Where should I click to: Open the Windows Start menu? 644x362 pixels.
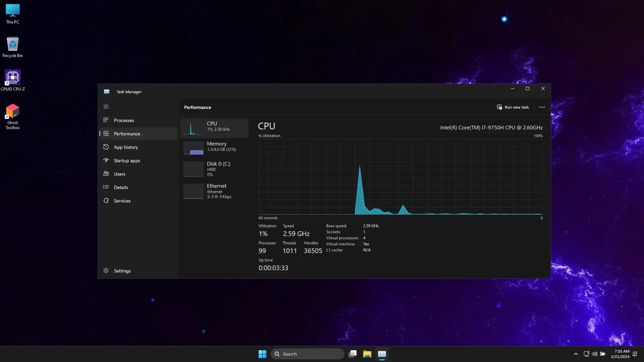(262, 354)
